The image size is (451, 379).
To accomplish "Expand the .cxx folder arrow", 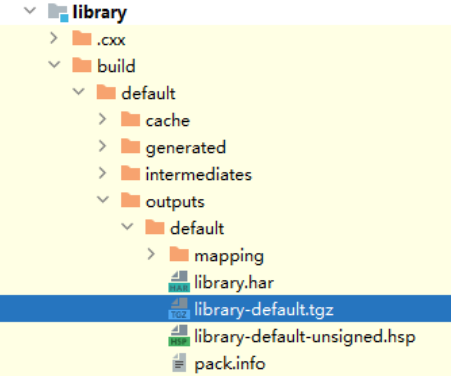I will pos(54,38).
